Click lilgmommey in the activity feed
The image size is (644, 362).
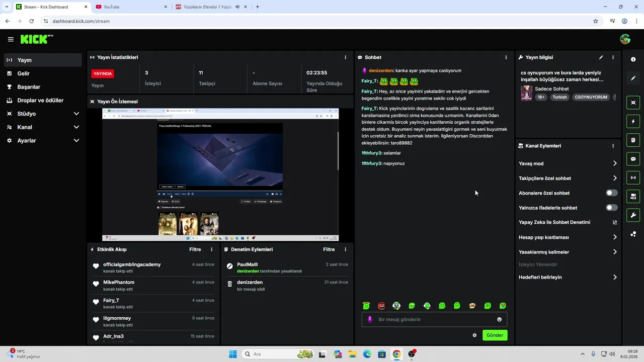[x=117, y=318]
